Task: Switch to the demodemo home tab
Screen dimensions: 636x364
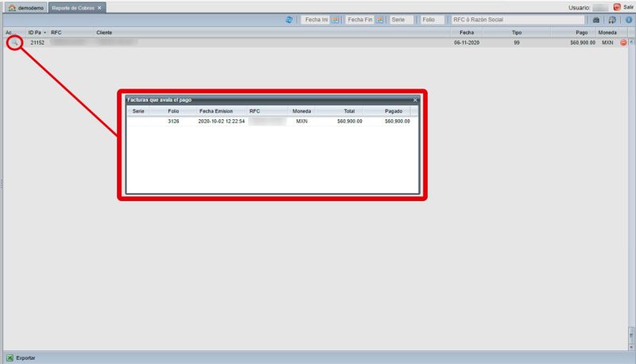Action: (24, 6)
